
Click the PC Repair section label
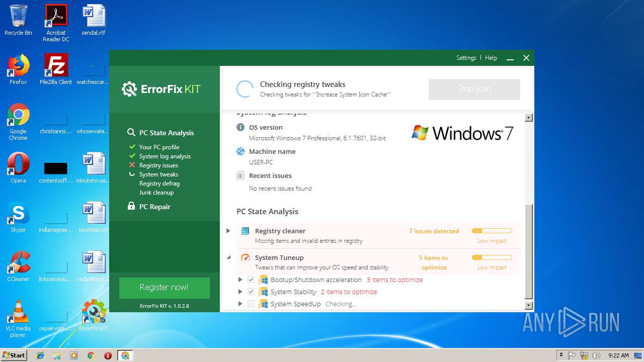[154, 207]
